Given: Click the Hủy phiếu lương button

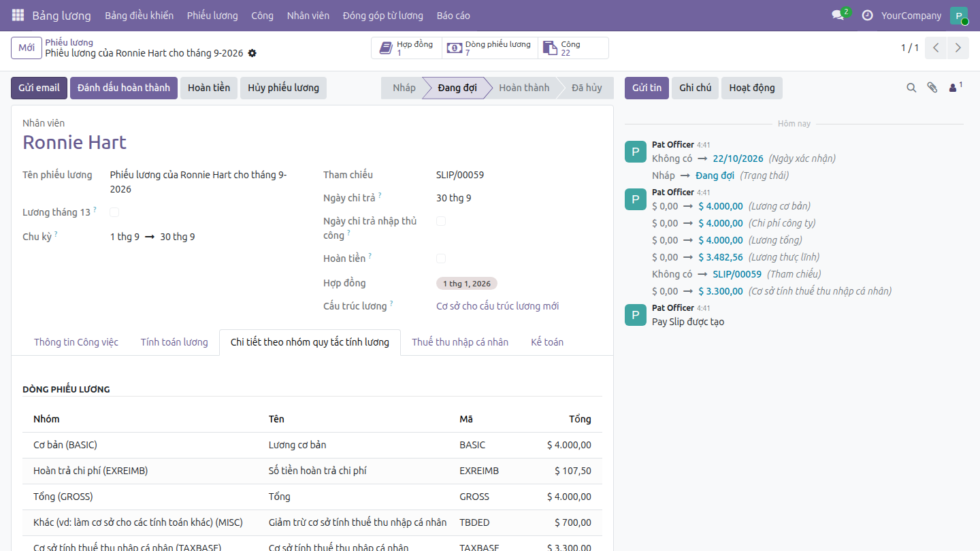Looking at the screenshot, I should 283,88.
